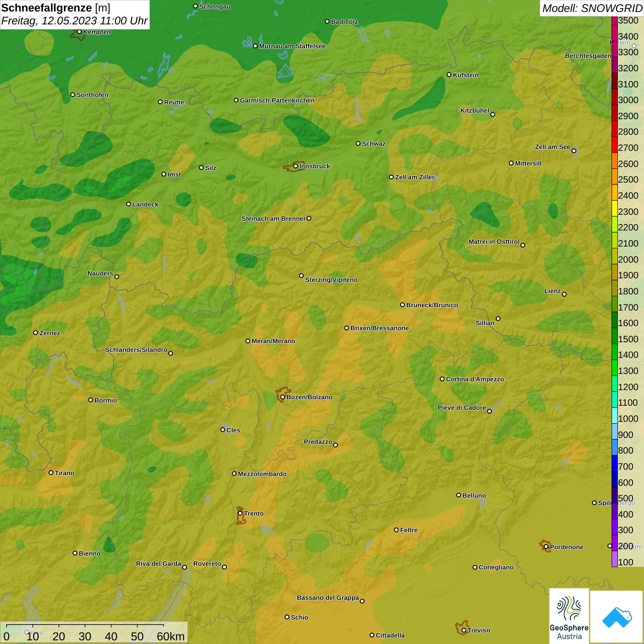Viewport: 644px width, 644px height.
Task: Click the Predazzo label
Action: point(318,442)
